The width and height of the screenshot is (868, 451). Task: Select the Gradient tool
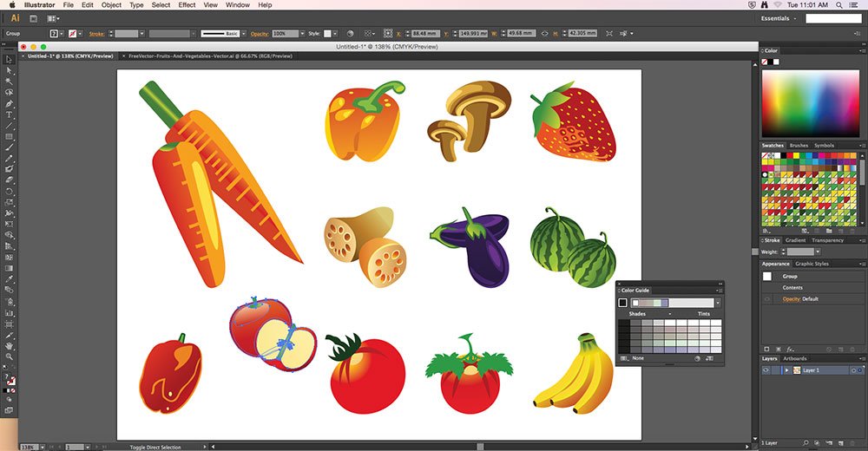[9, 268]
